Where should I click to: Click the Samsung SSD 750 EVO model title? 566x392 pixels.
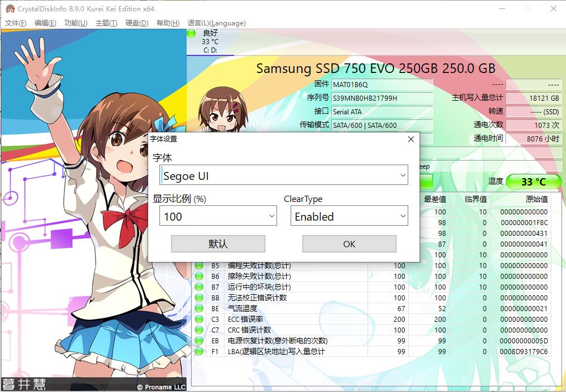tap(376, 68)
